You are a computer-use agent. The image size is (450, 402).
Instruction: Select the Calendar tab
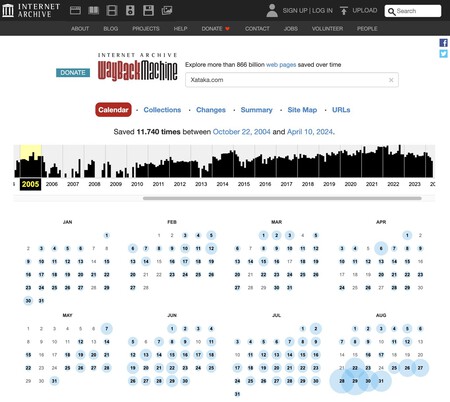click(113, 110)
